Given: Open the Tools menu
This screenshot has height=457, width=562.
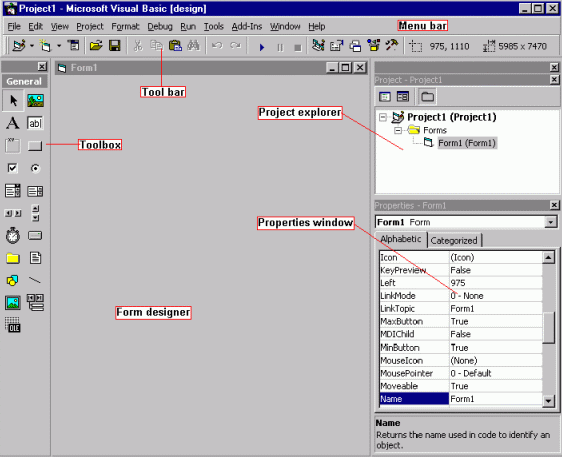Looking at the screenshot, I should point(214,27).
